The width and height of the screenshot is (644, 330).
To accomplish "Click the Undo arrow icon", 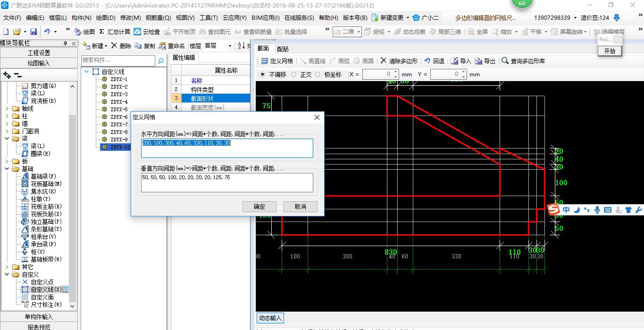I will tap(47, 32).
